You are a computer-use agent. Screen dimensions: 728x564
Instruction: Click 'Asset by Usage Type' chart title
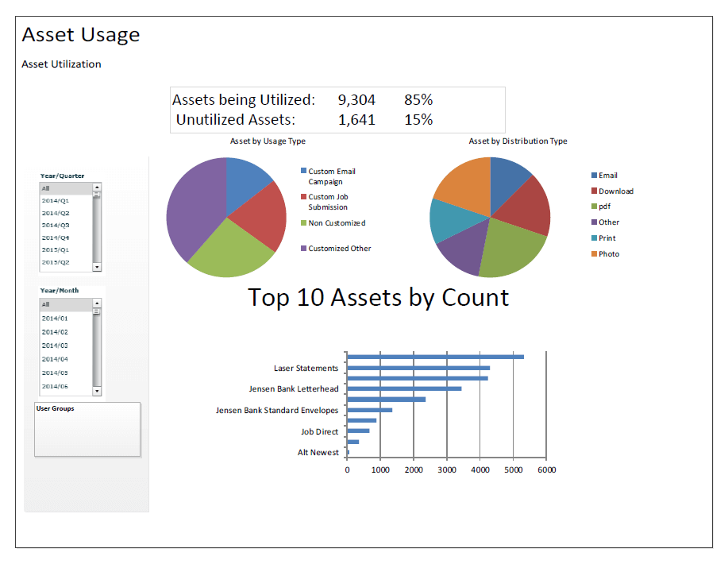coord(268,141)
